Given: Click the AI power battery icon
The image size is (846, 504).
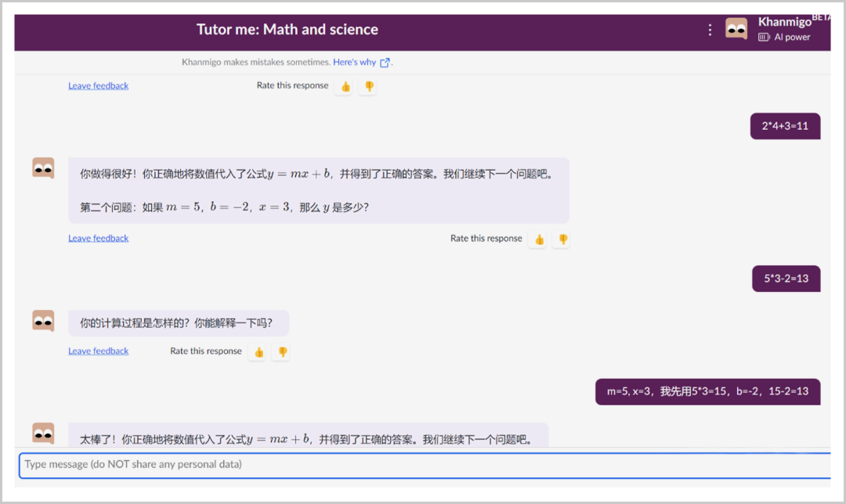Looking at the screenshot, I should click(x=765, y=37).
